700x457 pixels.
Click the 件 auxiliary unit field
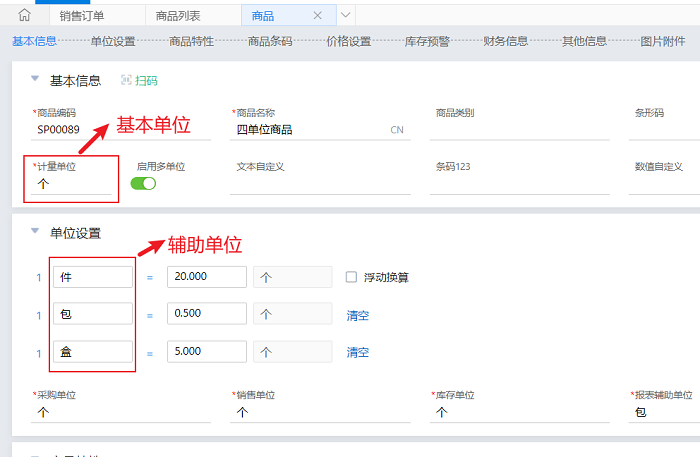[92, 277]
